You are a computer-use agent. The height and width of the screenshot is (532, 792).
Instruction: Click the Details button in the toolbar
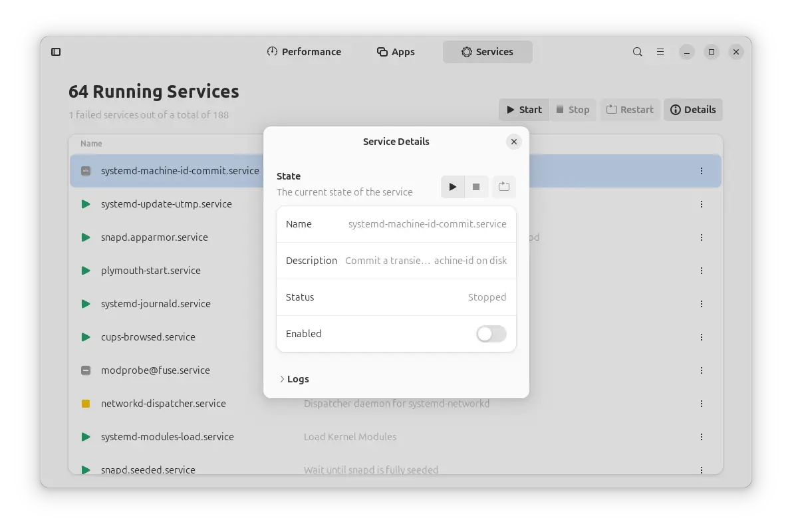pyautogui.click(x=693, y=109)
